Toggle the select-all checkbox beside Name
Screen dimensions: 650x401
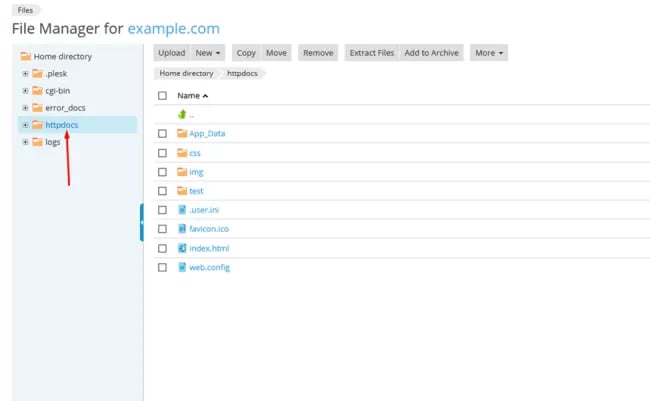(162, 96)
